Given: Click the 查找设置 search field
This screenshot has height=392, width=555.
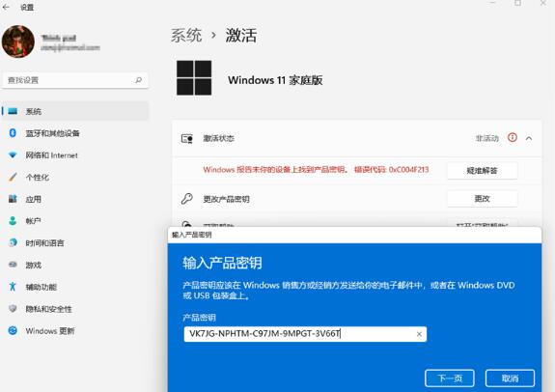Looking at the screenshot, I should point(75,80).
